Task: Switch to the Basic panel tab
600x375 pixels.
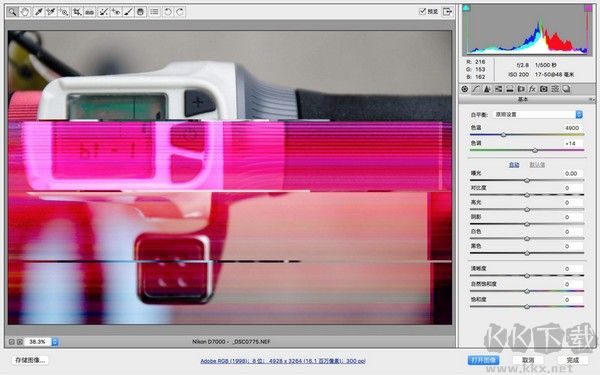Action: coord(465,89)
